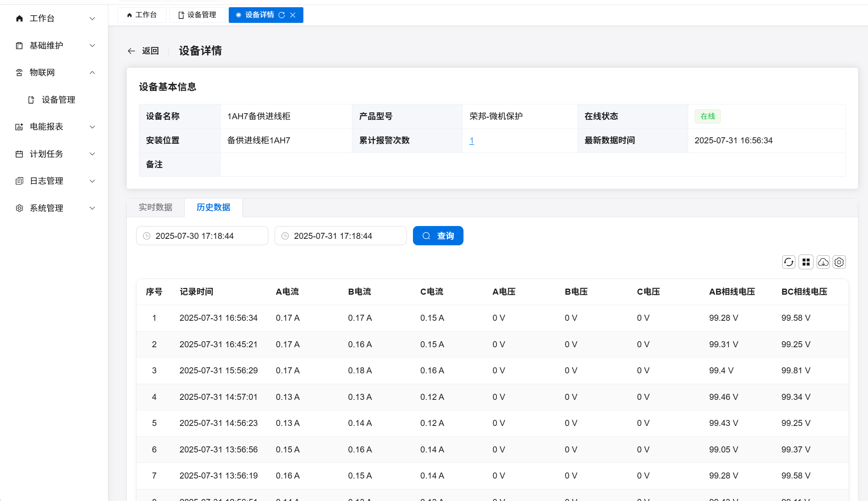Image resolution: width=868 pixels, height=501 pixels.
Task: Open the 累计报警次数 link value 1
Action: click(472, 141)
